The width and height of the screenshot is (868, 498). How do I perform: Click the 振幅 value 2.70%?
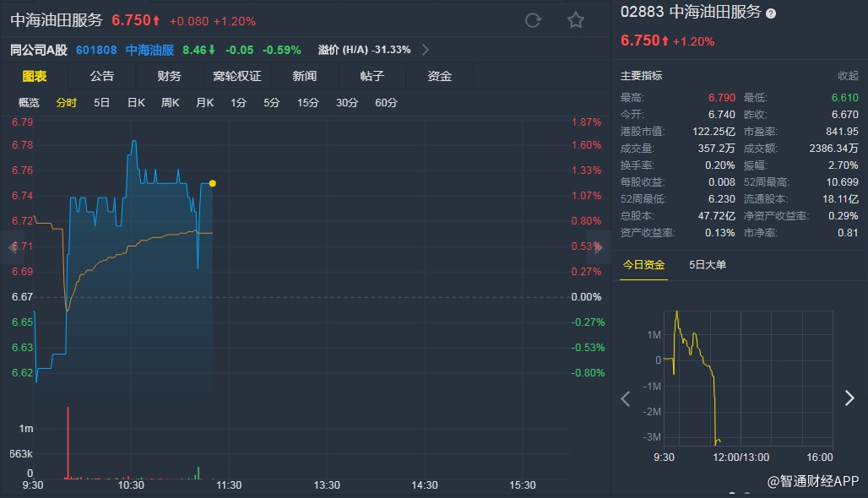pyautogui.click(x=843, y=165)
